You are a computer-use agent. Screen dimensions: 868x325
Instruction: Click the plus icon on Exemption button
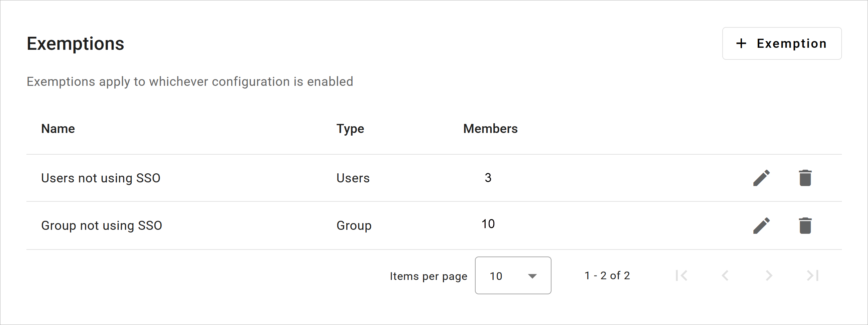(x=741, y=43)
